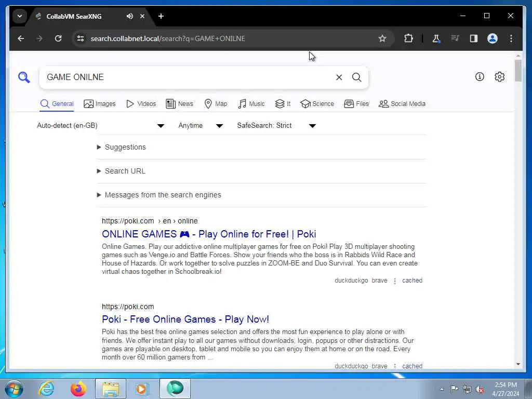532x399 pixels.
Task: Switch to Videos tab
Action: [x=141, y=104]
